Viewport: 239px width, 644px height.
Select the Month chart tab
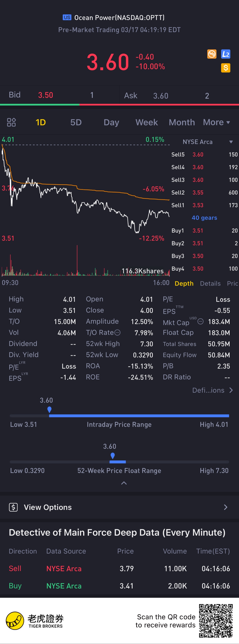tap(182, 122)
